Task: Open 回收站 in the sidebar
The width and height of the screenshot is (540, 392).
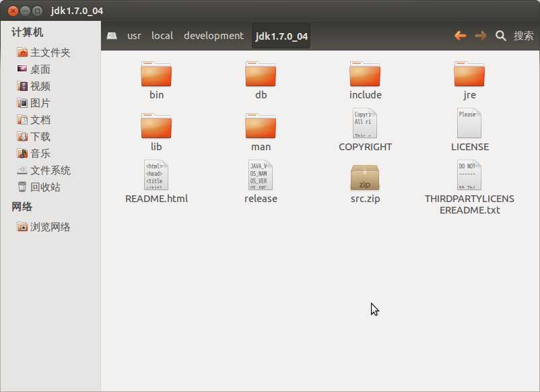Action: 45,187
